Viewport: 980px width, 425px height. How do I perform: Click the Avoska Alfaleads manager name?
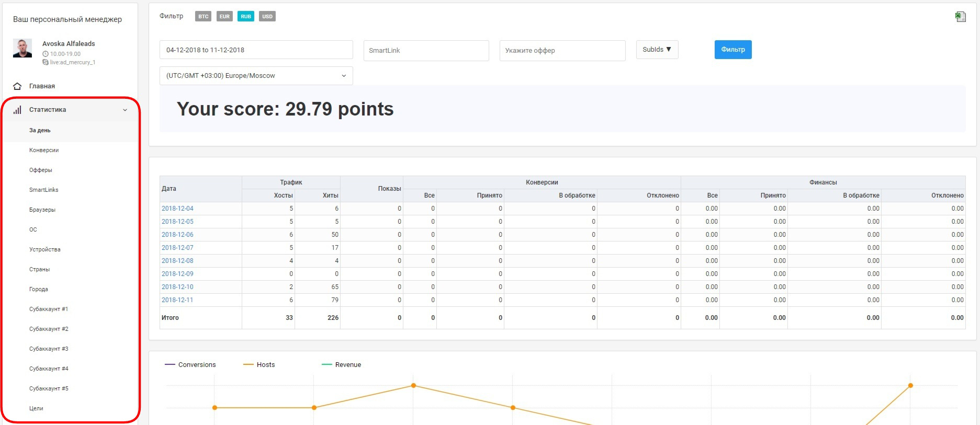(x=69, y=44)
